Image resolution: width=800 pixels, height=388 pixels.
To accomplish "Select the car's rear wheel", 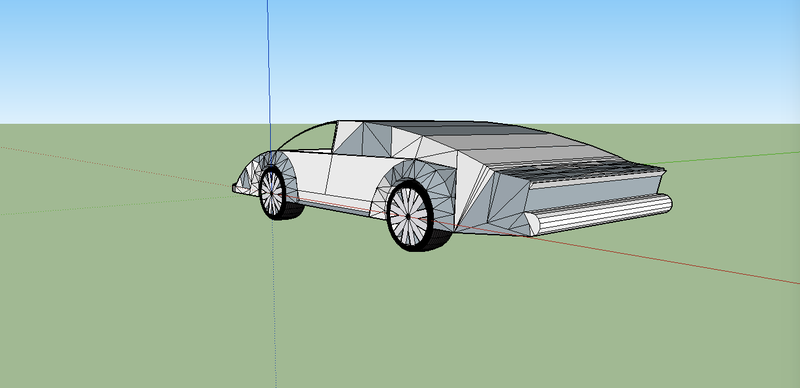I will click(410, 216).
